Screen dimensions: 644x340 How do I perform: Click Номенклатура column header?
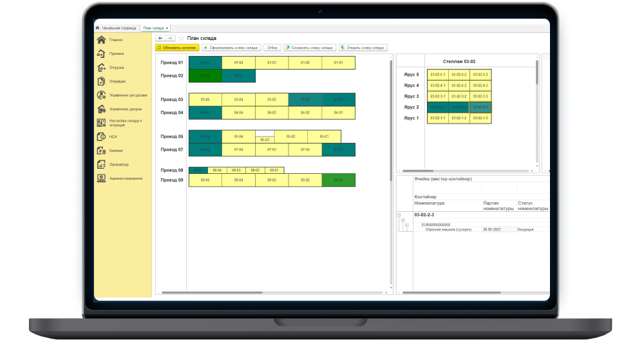(429, 203)
